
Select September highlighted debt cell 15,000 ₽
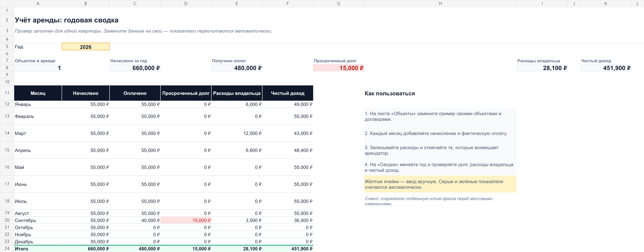click(x=186, y=220)
